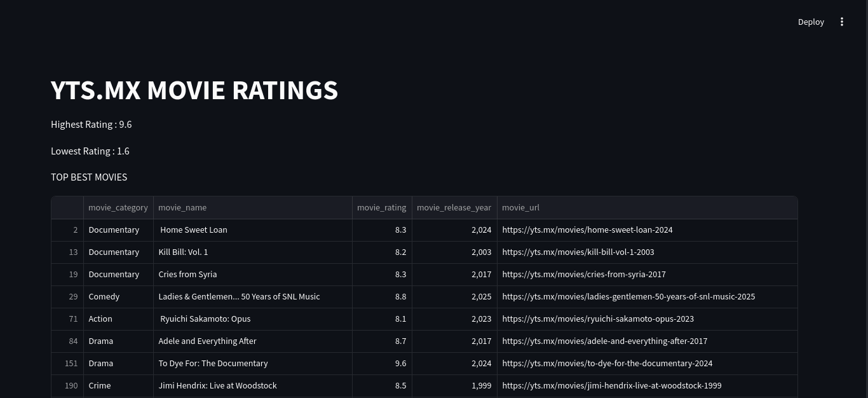The width and height of the screenshot is (868, 398).
Task: Select row index 151 cell
Action: pyautogui.click(x=67, y=364)
